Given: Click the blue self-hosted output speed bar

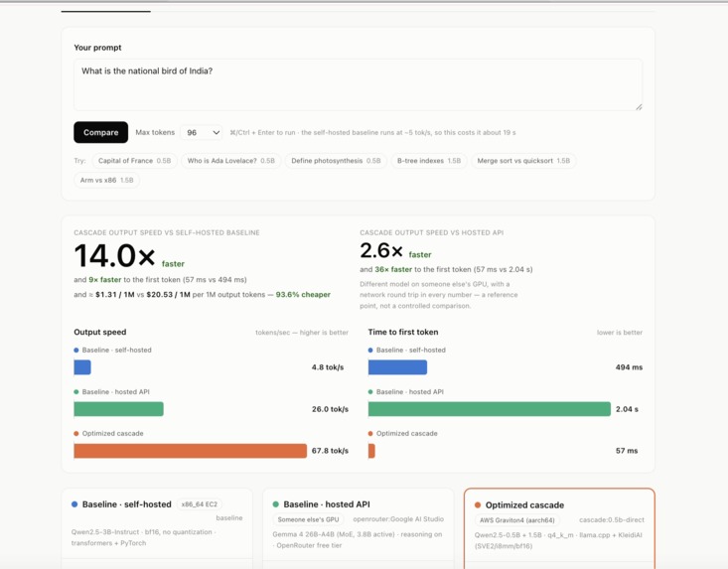Looking at the screenshot, I should click(82, 367).
